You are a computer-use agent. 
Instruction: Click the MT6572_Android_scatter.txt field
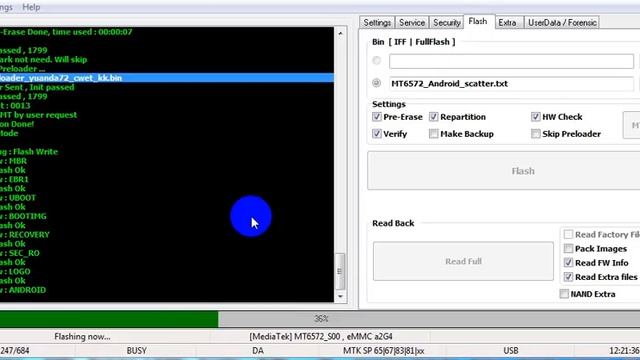pyautogui.click(x=511, y=84)
